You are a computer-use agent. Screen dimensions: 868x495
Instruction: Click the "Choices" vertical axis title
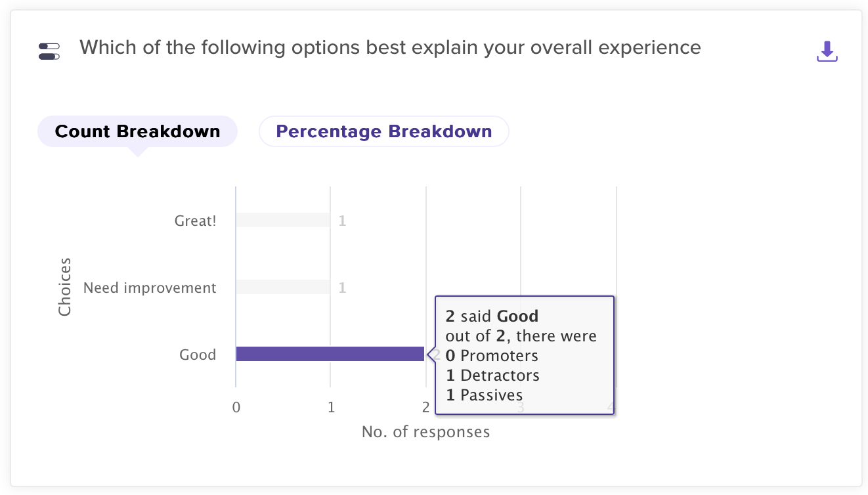click(x=64, y=287)
